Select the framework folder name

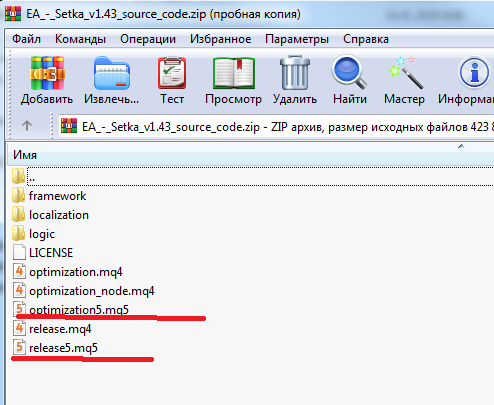57,196
